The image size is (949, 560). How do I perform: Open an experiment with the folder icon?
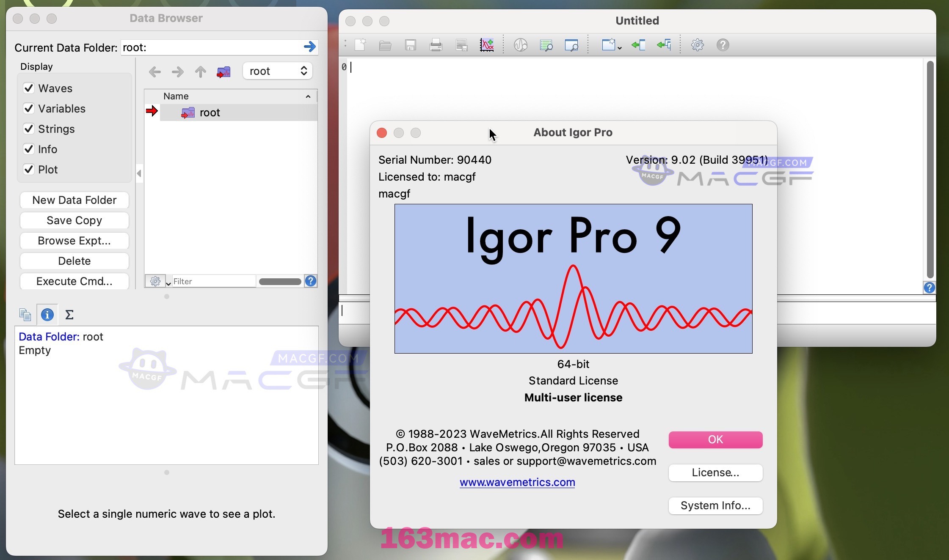[x=385, y=45]
